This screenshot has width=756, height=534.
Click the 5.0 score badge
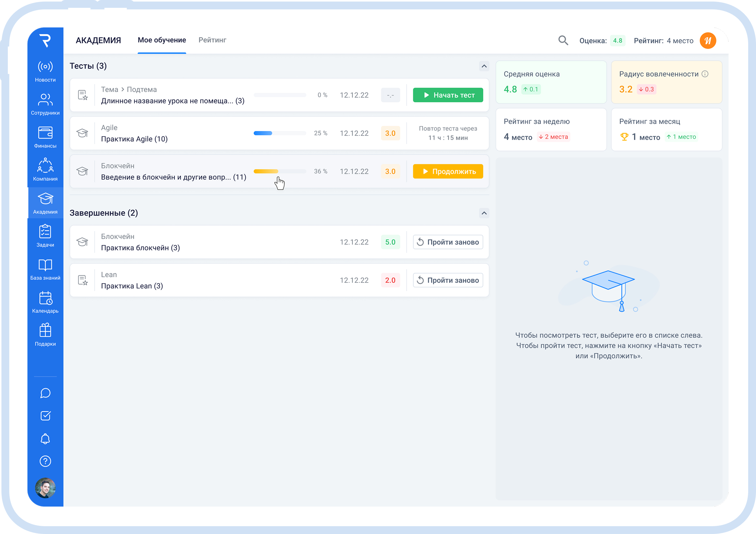click(x=390, y=242)
